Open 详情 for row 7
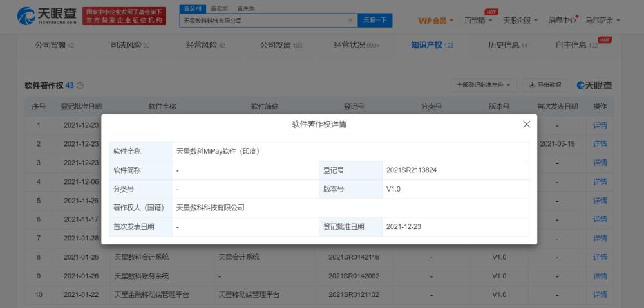644x308 pixels. point(600,239)
